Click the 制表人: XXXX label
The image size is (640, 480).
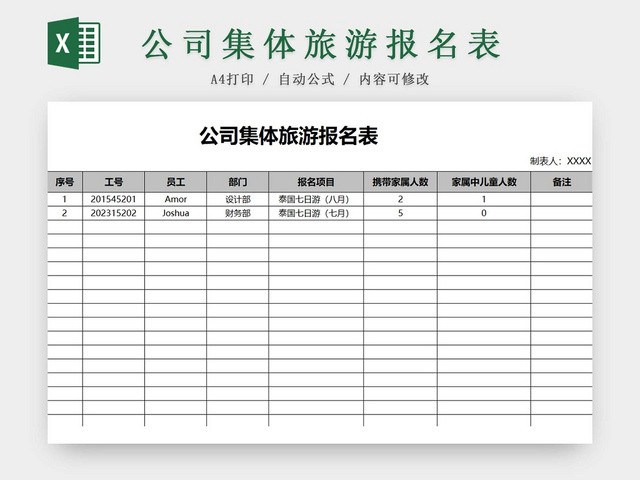click(x=560, y=161)
